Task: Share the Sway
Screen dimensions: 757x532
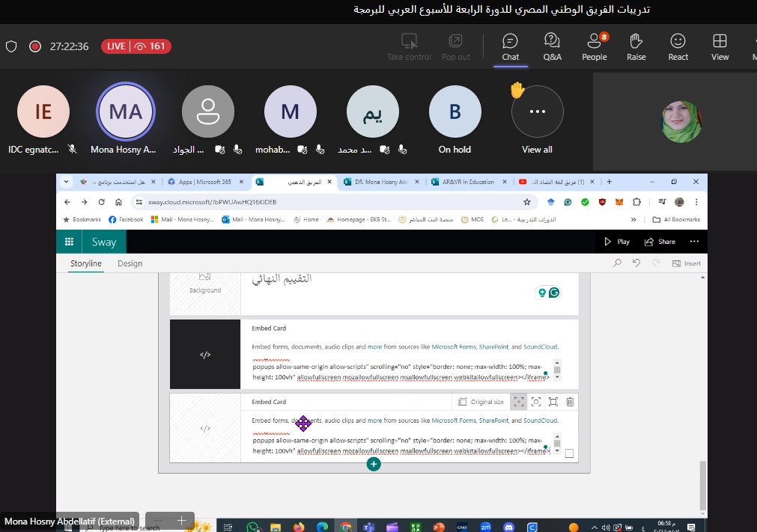Action: pos(660,242)
